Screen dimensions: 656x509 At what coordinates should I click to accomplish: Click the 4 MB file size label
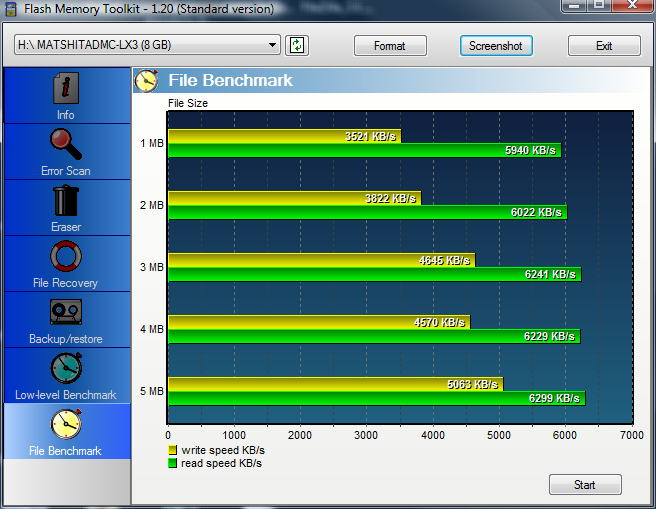pyautogui.click(x=151, y=329)
